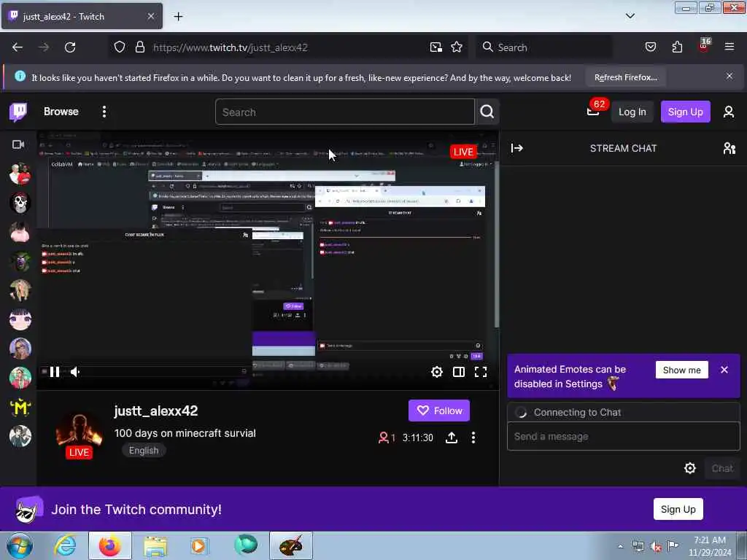Viewport: 747px width, 560px height.
Task: Open the channel three-dot options menu
Action: [x=473, y=437]
